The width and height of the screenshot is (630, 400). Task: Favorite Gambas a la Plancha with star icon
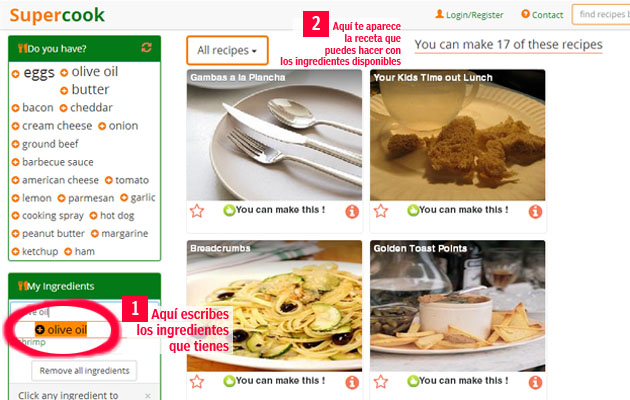(x=197, y=211)
